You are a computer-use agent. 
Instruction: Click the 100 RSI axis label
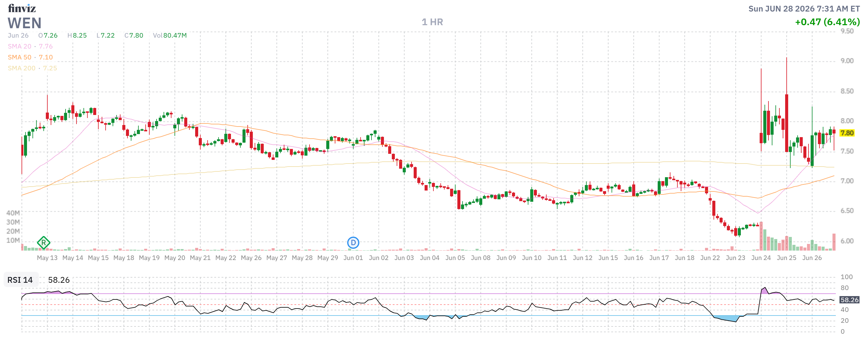(846, 277)
